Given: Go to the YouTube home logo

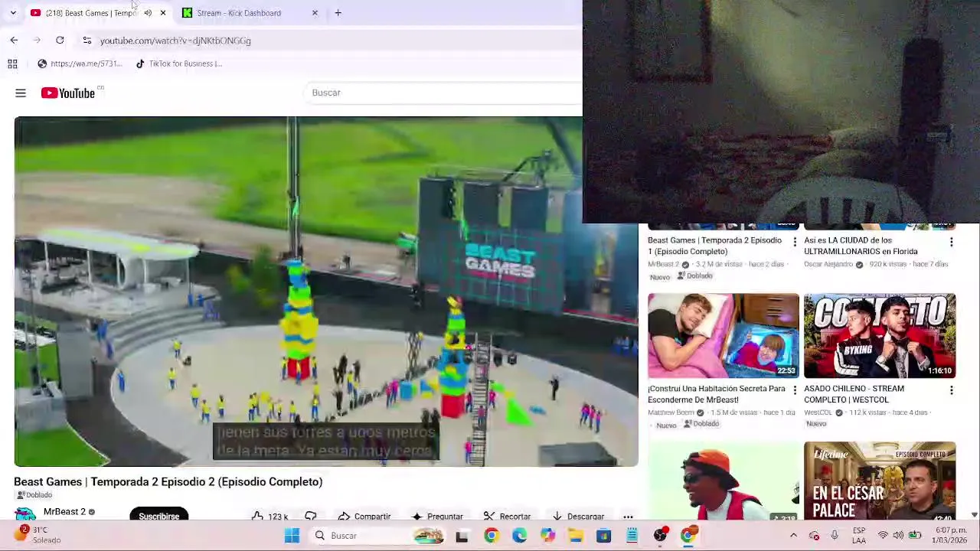Looking at the screenshot, I should pos(68,93).
